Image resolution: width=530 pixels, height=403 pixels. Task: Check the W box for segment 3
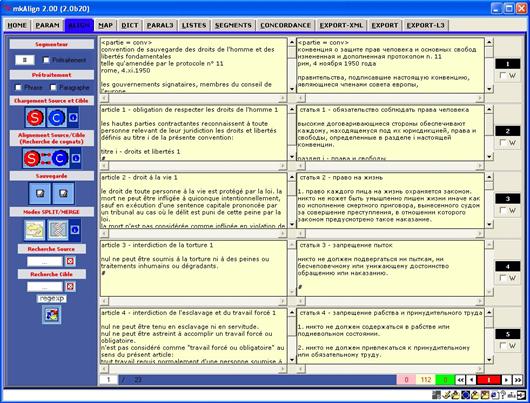[503, 210]
